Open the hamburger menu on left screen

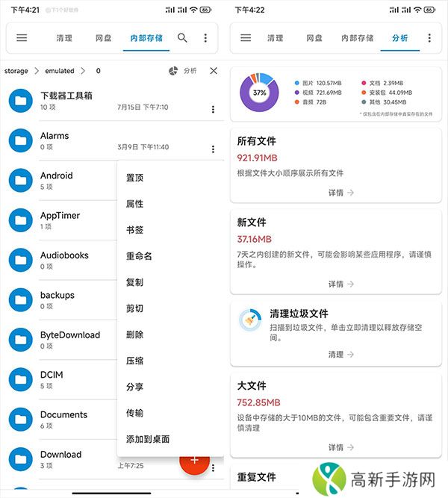pyautogui.click(x=22, y=38)
